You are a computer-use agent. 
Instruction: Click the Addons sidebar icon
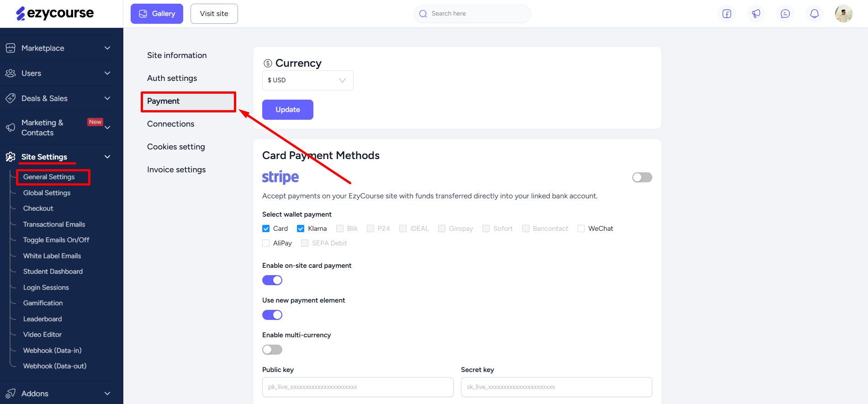tap(11, 393)
